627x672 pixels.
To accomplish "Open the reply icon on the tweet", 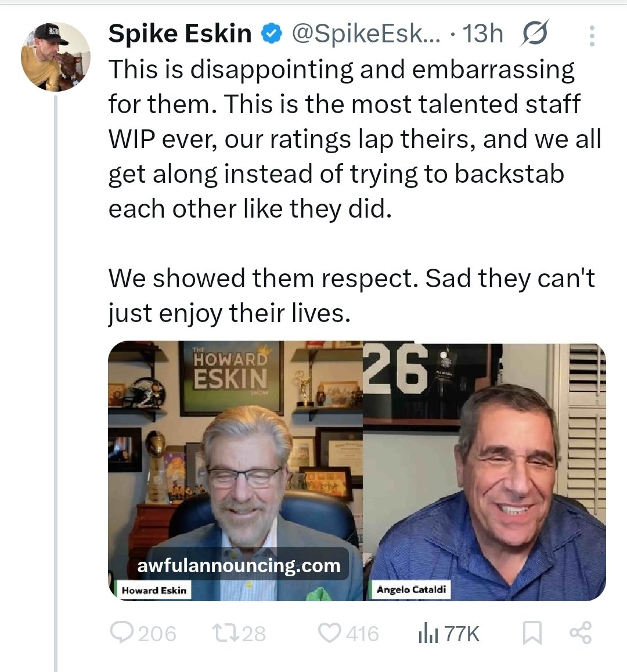I will pyautogui.click(x=121, y=633).
